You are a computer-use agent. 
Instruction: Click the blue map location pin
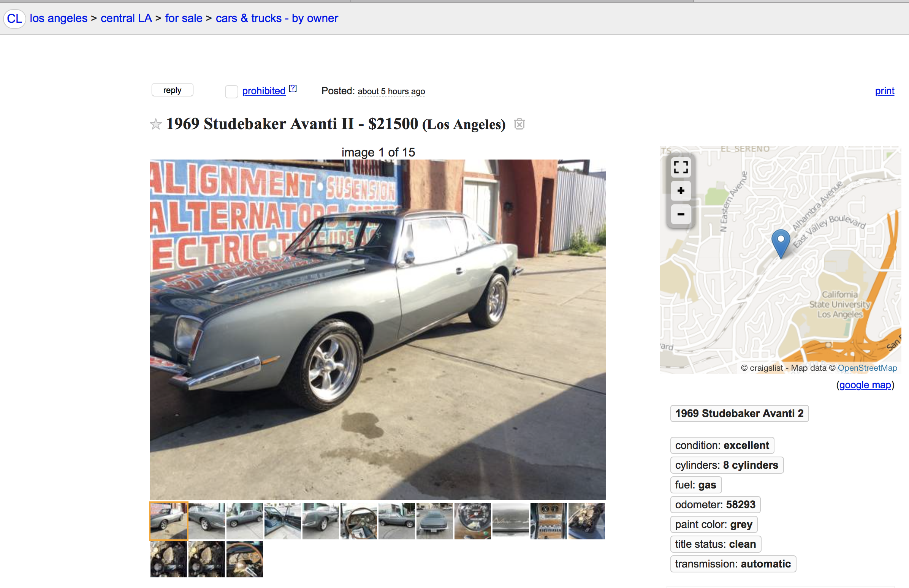point(781,244)
